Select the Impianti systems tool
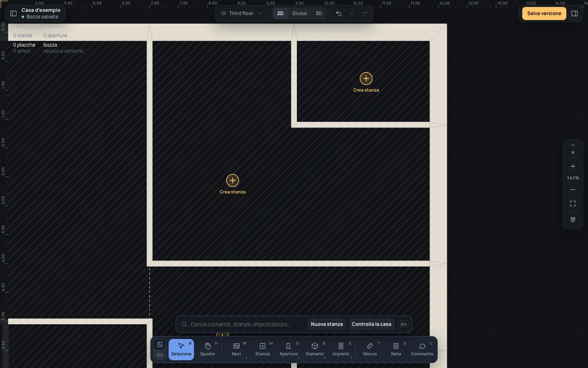The height and width of the screenshot is (368, 588). coord(341,350)
